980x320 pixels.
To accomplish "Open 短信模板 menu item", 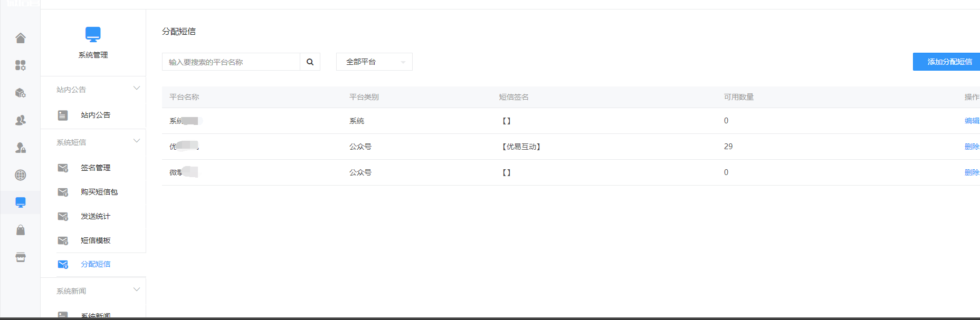I will tap(96, 240).
